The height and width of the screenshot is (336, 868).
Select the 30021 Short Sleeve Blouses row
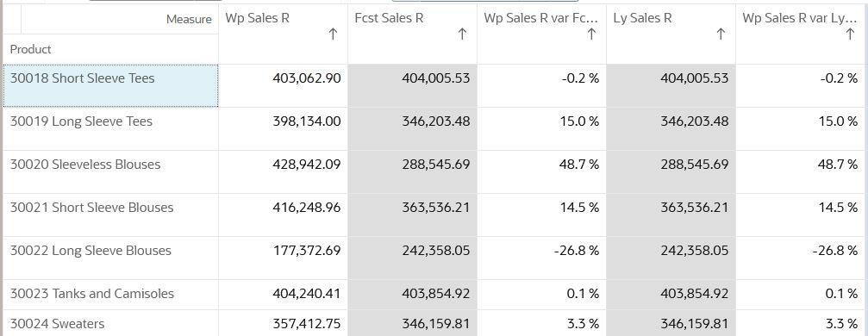pyautogui.click(x=110, y=215)
